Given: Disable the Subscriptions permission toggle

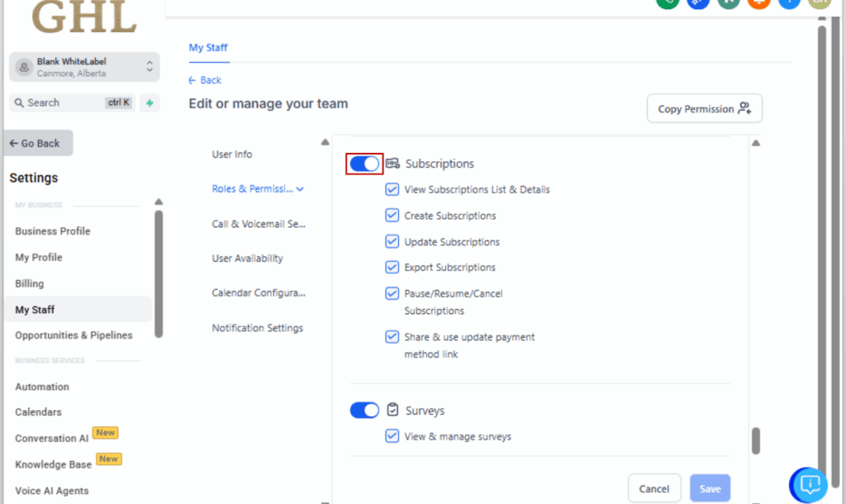Looking at the screenshot, I should pos(364,164).
